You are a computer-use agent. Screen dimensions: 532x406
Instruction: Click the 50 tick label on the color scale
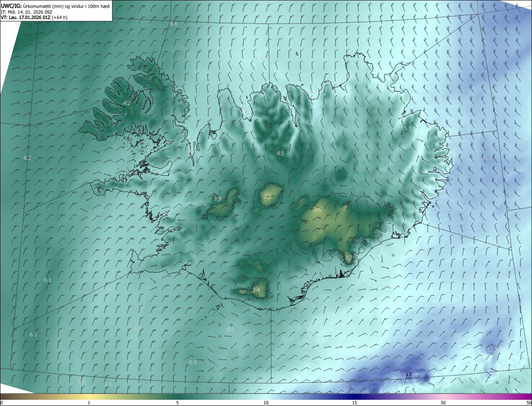point(529,403)
